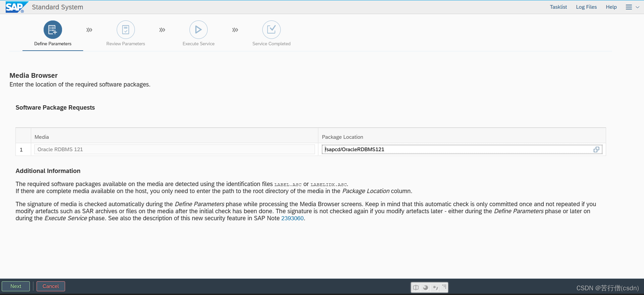Click the Oracle RDBMS 121 media field

click(174, 150)
